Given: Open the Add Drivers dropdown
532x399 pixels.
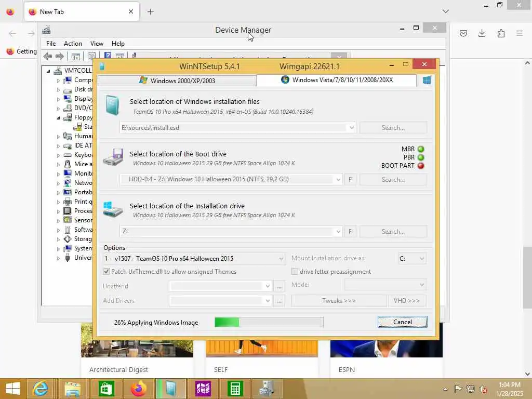Looking at the screenshot, I should [x=268, y=301].
